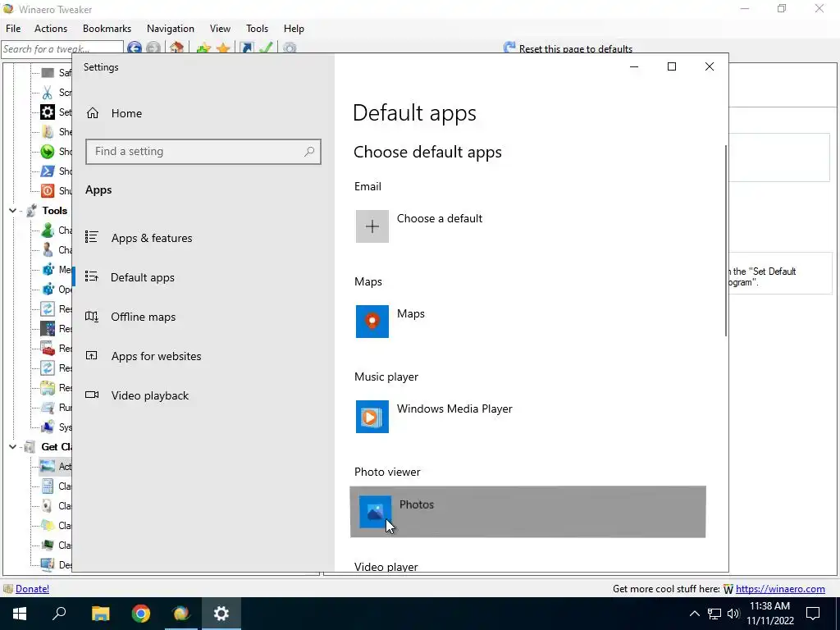
Task: Click the Tools category wrench icon
Action: [32, 210]
